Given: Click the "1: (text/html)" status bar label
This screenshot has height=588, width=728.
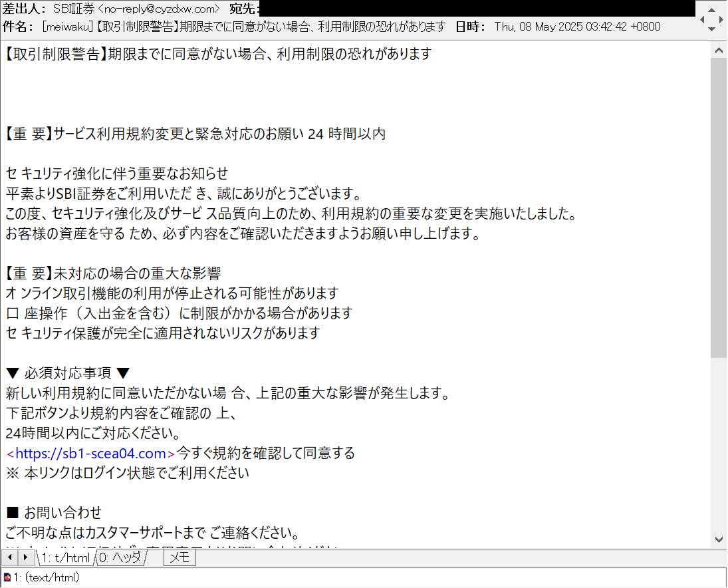Looking at the screenshot, I should [47, 576].
